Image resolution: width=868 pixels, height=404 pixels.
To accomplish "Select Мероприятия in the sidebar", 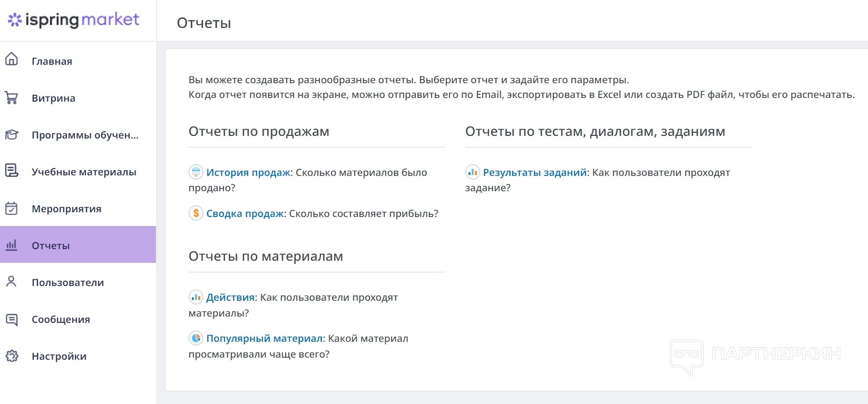I will 66,209.
